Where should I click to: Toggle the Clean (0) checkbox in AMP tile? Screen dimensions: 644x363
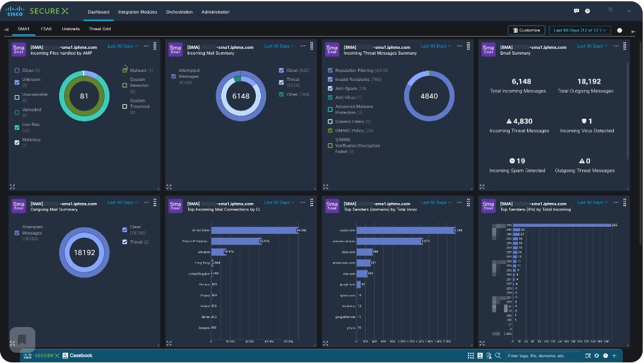(17, 71)
